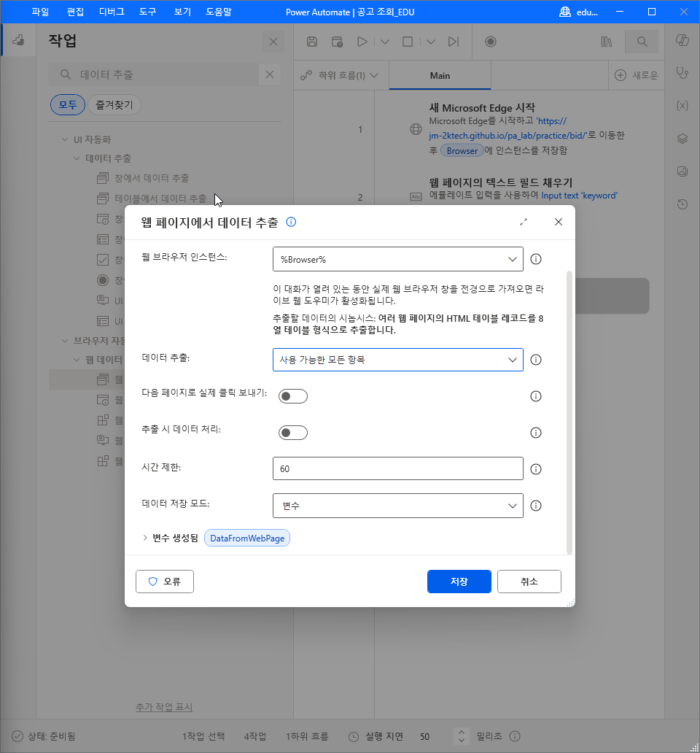The height and width of the screenshot is (753, 700).
Task: Select the 창에서 데이터 추출 action
Action: click(x=152, y=178)
